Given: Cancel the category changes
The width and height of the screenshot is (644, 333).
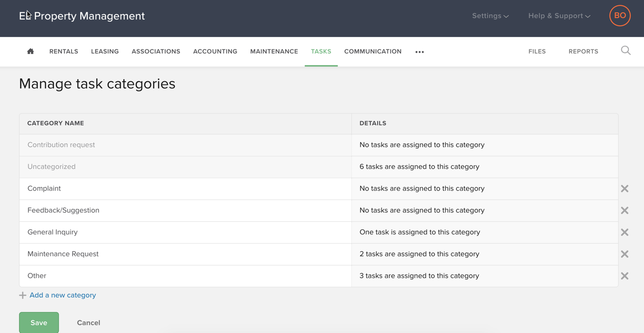Looking at the screenshot, I should (x=88, y=322).
